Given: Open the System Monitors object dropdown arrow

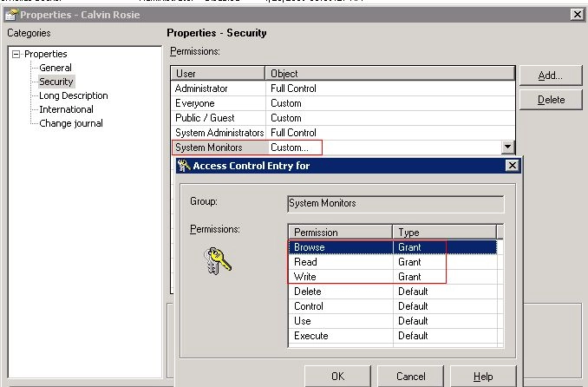Looking at the screenshot, I should pos(507,148).
